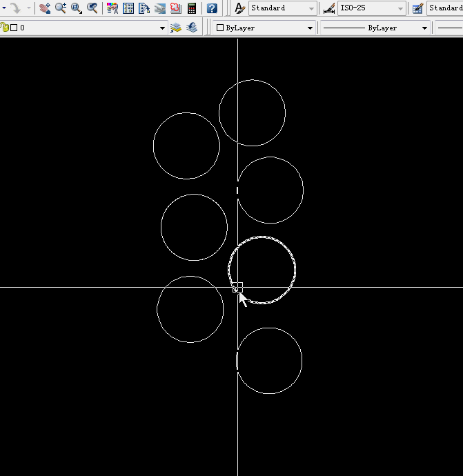This screenshot has width=463, height=476.
Task: Click the color swatch of layer 0
Action: click(x=14, y=28)
